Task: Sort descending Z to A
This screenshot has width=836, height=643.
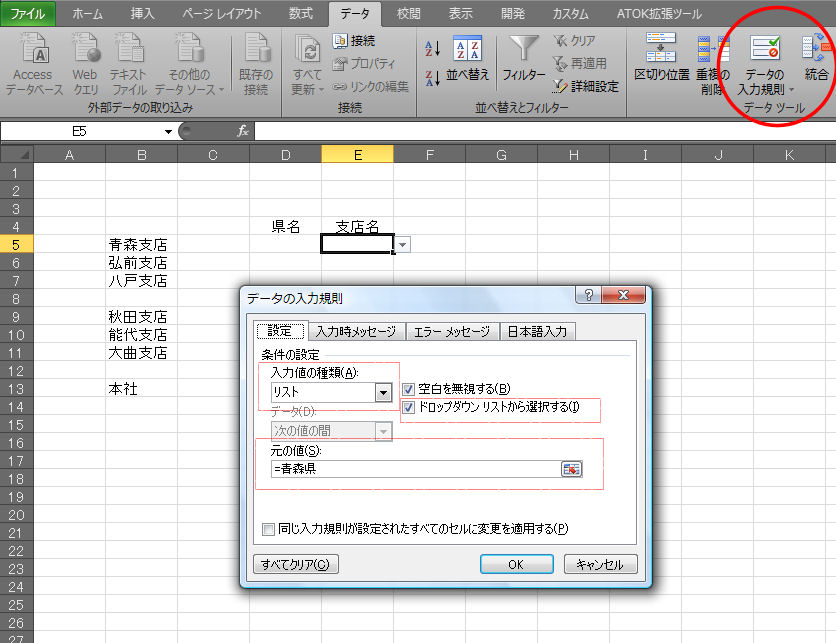Action: point(432,78)
